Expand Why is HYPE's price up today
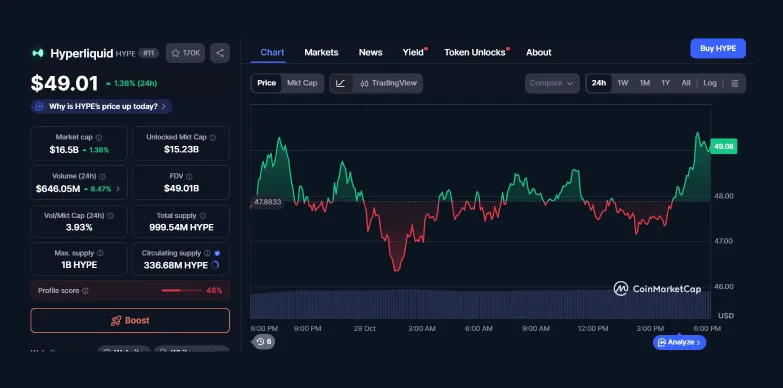 101,106
